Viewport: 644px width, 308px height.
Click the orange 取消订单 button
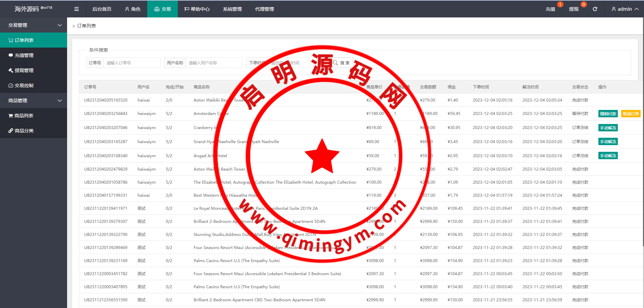pyautogui.click(x=631, y=114)
